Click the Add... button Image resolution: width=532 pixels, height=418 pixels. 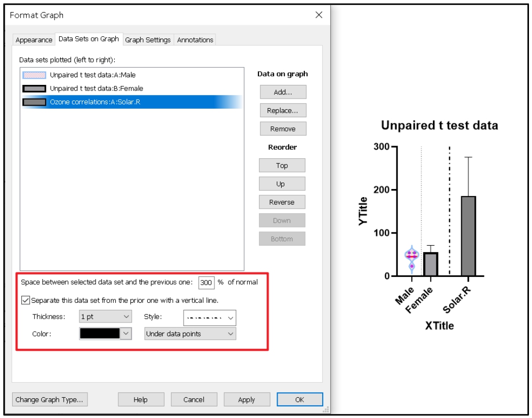283,92
